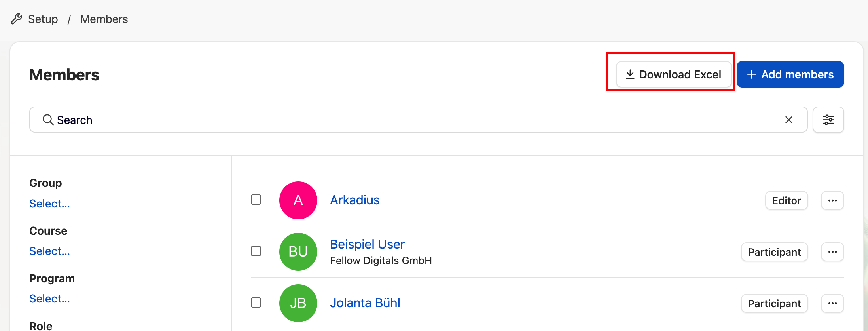Open the Course filter Select dropdown

tap(49, 251)
